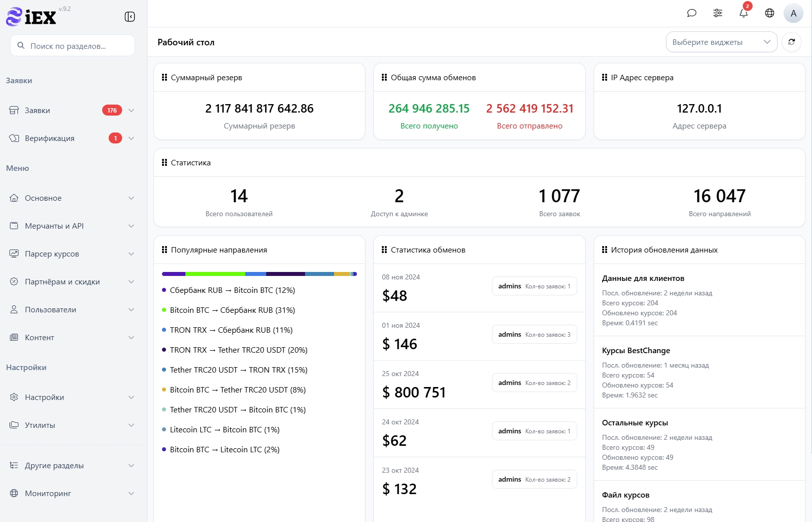Click admins badge for 25 окт 2024
The image size is (812, 522).
click(x=534, y=383)
